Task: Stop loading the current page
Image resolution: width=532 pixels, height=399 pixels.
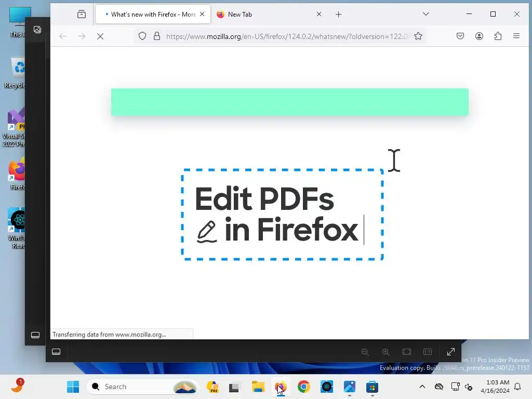Action: tap(100, 36)
